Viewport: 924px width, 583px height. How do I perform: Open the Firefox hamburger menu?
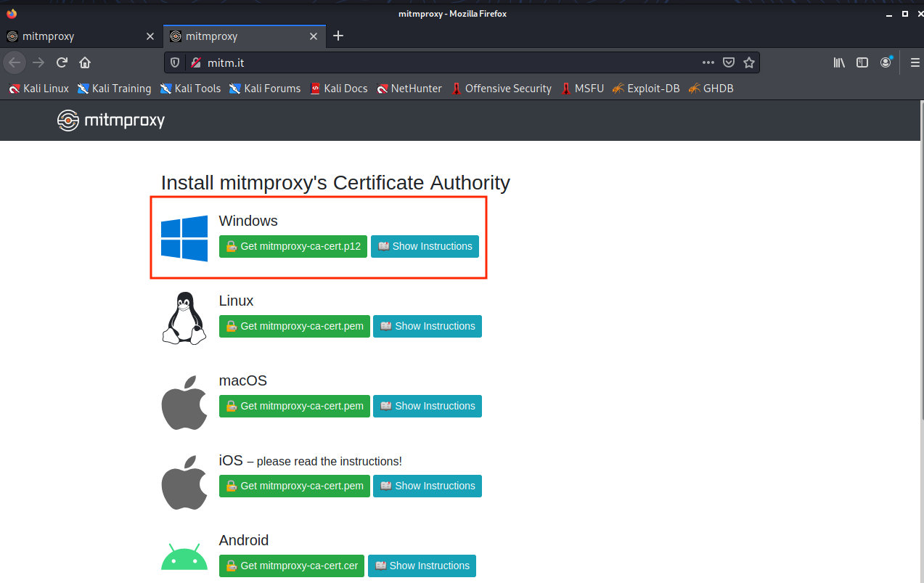click(915, 62)
